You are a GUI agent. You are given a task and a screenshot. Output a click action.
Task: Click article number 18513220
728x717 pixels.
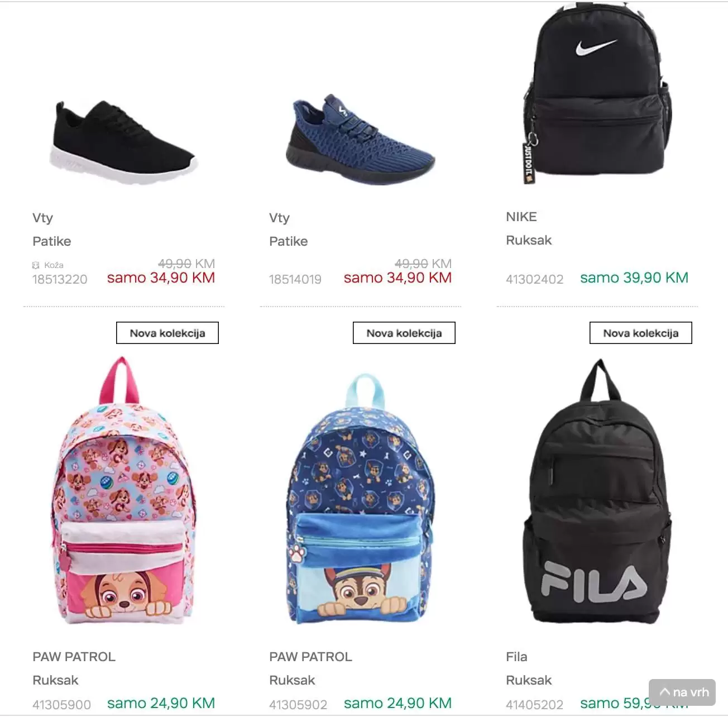[x=60, y=279]
